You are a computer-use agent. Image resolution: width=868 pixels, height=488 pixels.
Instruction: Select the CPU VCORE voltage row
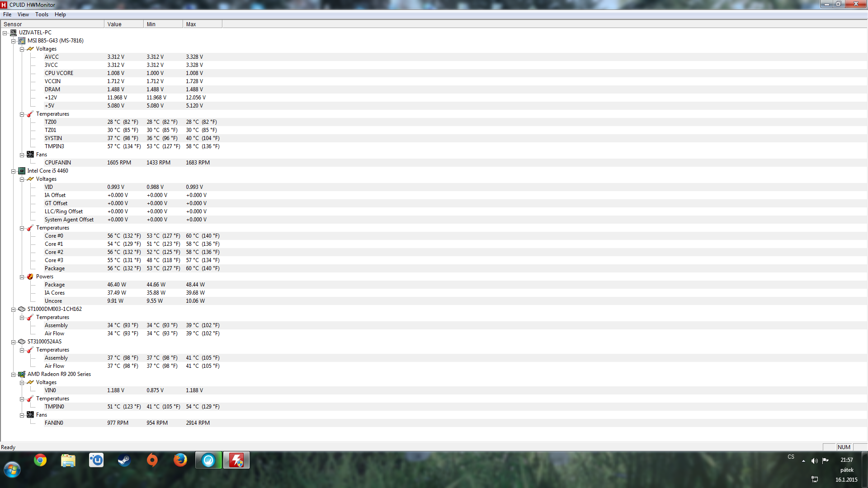pos(434,73)
